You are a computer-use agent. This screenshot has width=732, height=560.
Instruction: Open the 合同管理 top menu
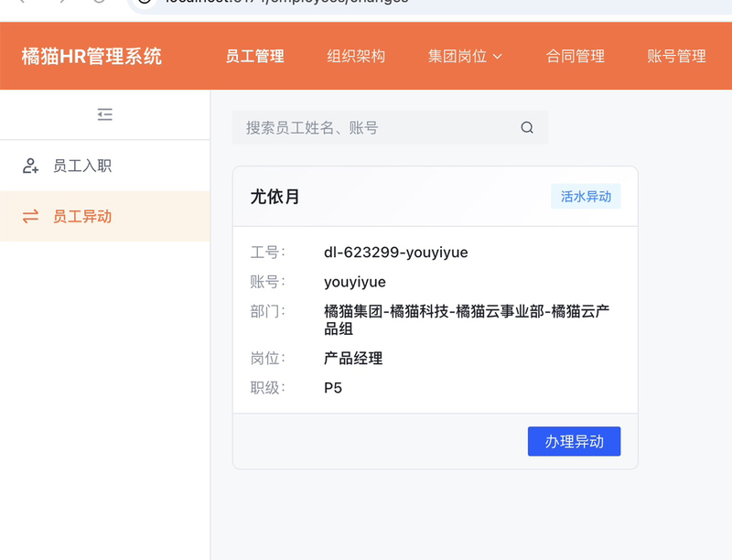(x=576, y=57)
